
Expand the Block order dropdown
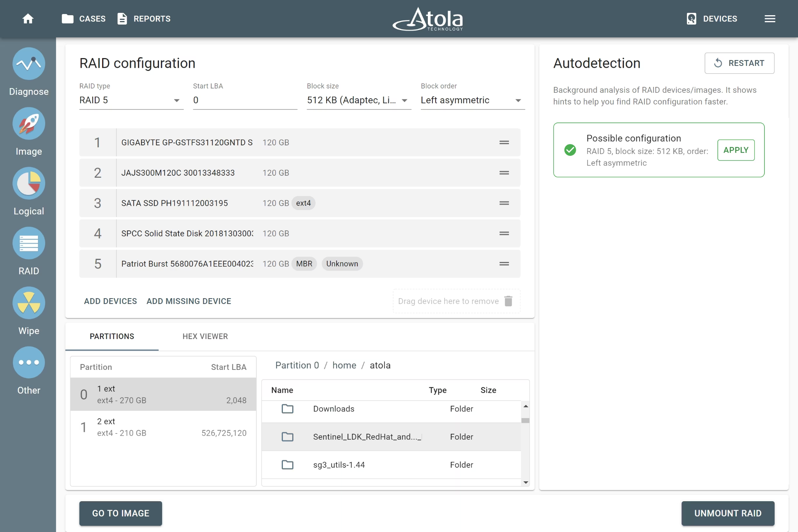point(473,100)
